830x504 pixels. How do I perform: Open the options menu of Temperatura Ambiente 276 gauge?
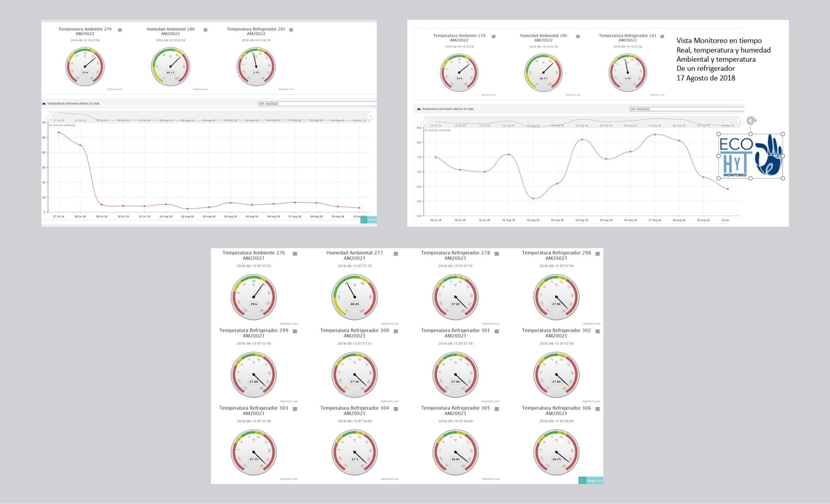tap(295, 254)
